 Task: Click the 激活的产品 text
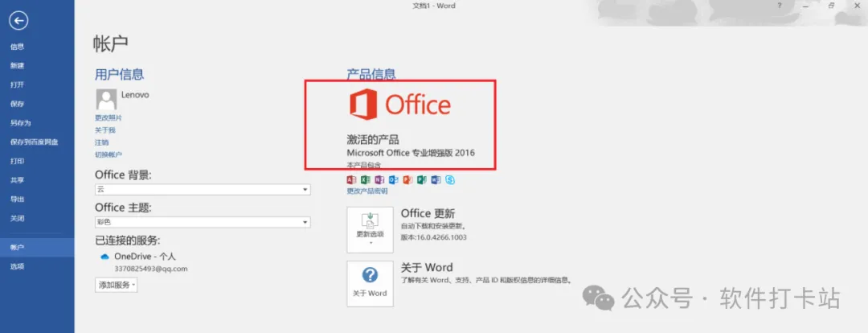click(373, 139)
